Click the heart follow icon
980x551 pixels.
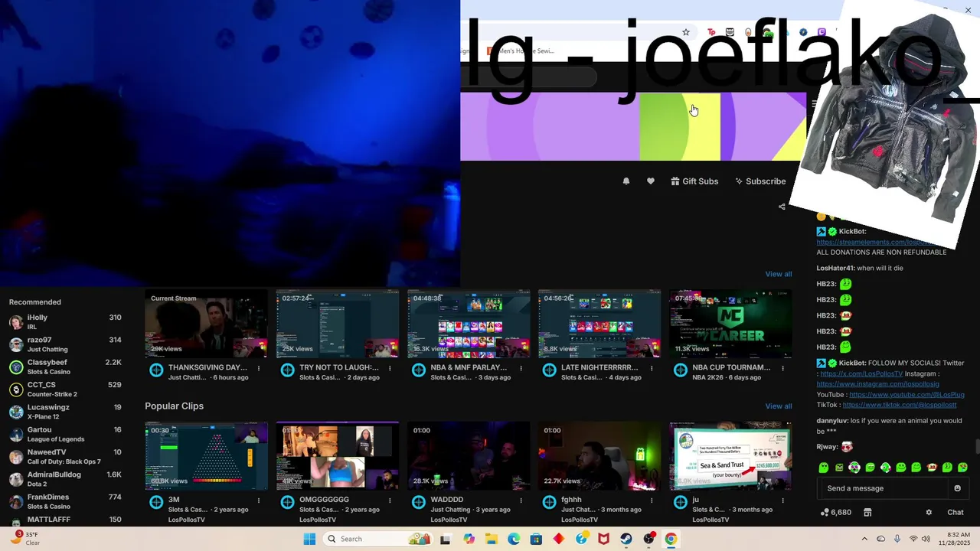point(651,181)
